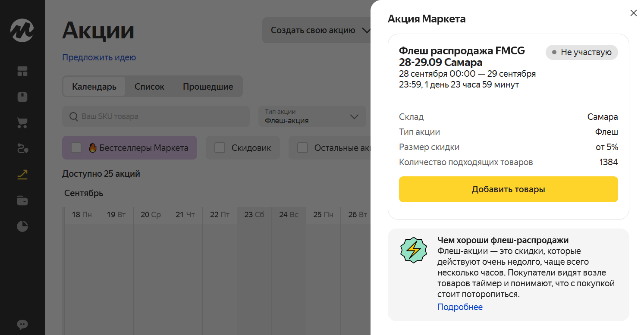The width and height of the screenshot is (644, 335).
Task: Click the Yandex Market logo in sidebar
Action: click(22, 31)
